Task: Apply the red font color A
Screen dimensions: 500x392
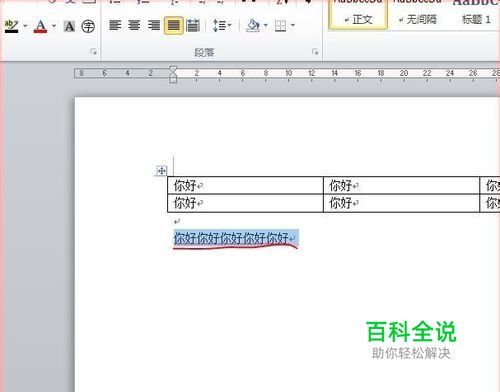Action: 40,26
